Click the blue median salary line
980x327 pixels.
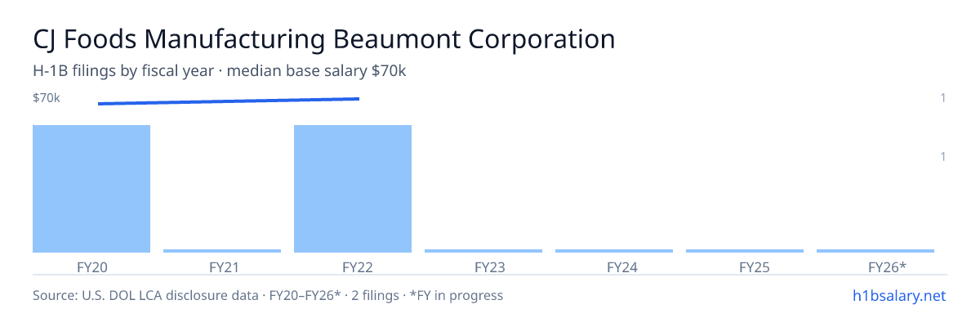(x=229, y=101)
